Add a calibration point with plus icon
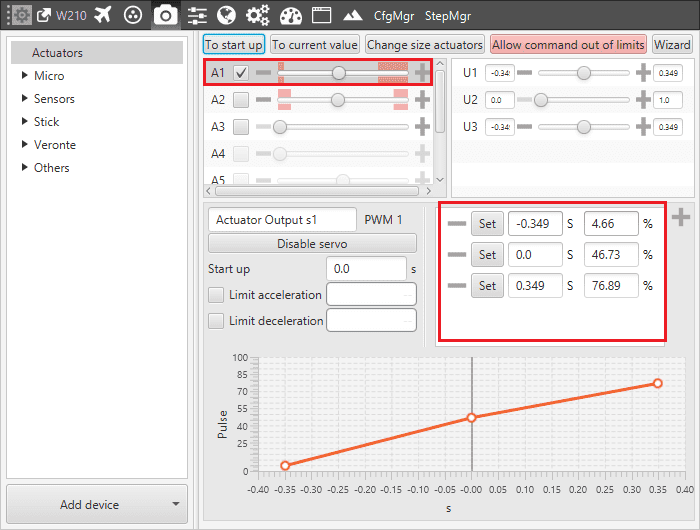 [681, 217]
